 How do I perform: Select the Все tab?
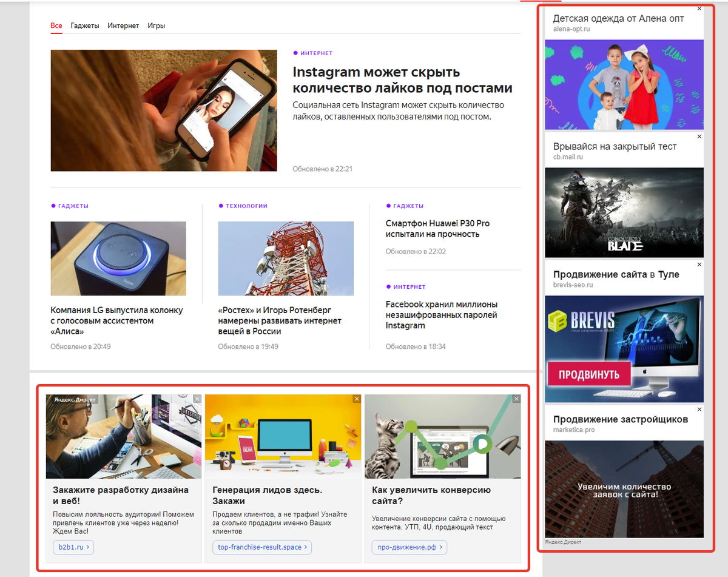(56, 25)
